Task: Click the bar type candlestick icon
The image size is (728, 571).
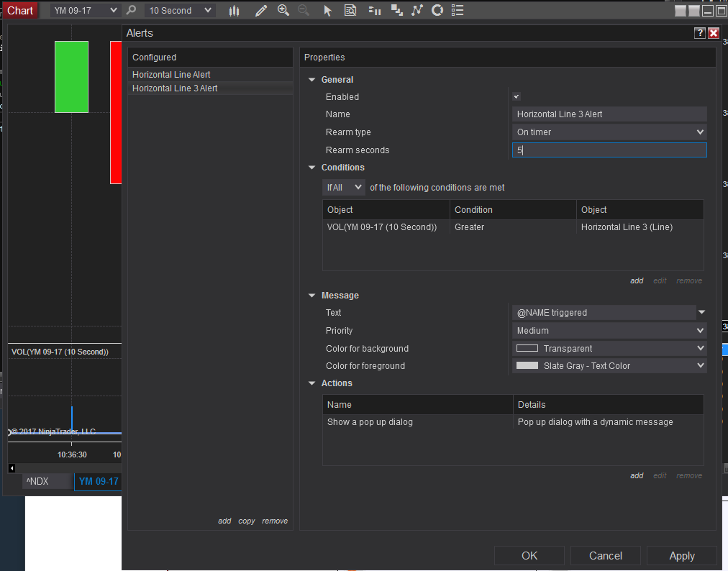Action: click(235, 11)
